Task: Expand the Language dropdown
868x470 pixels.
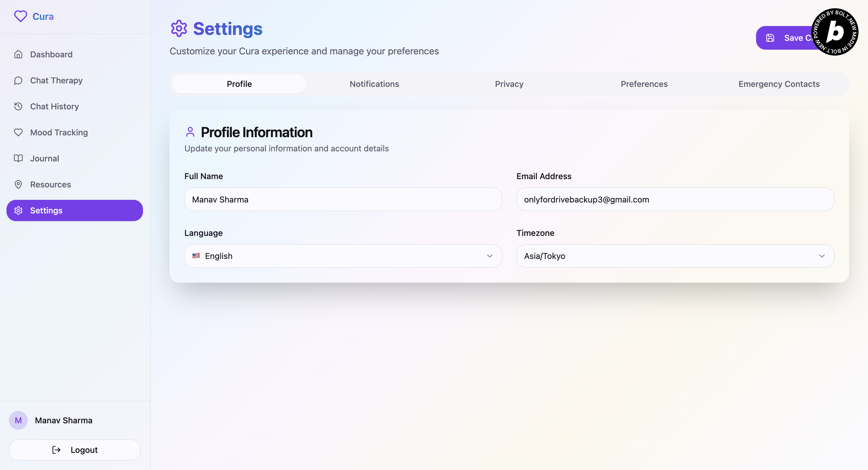Action: tap(343, 256)
